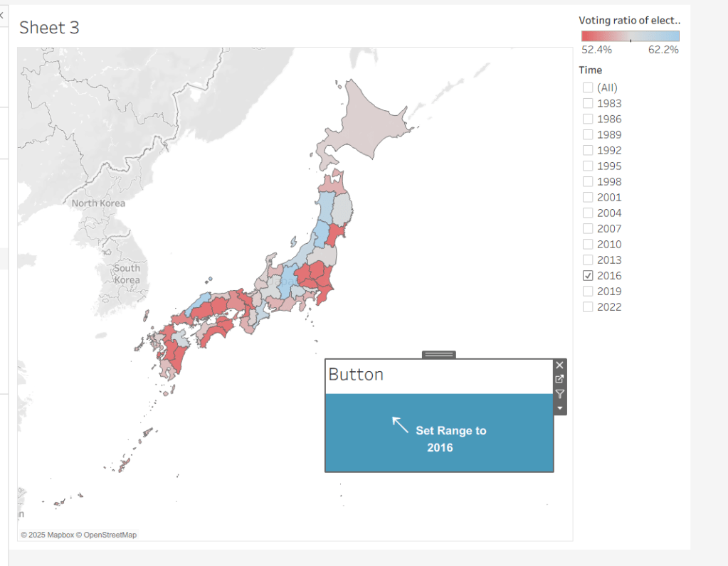Click the Go to Sheet icon on Button
Viewport: 728px width, 566px height.
[559, 379]
